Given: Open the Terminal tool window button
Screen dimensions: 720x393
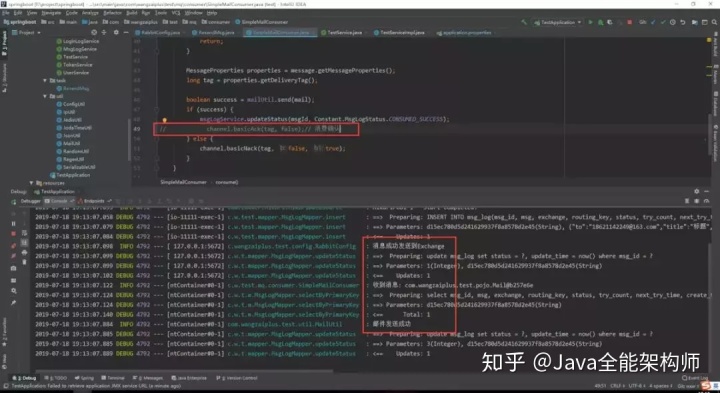Looking at the screenshot, I should click(113, 378).
